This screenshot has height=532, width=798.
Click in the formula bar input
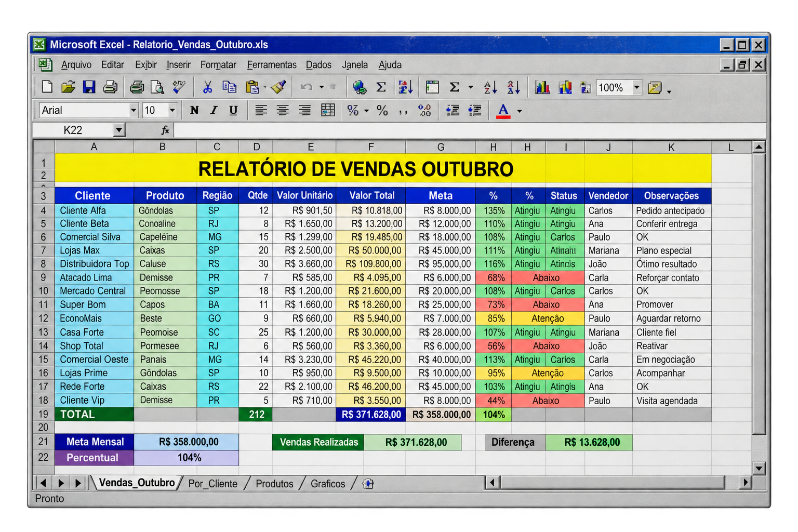click(470, 130)
